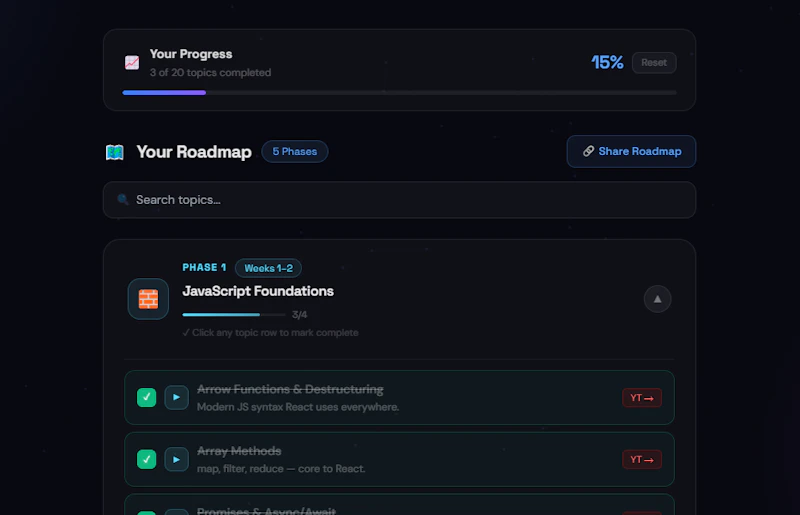Click the 15% progress percentage

pos(607,63)
